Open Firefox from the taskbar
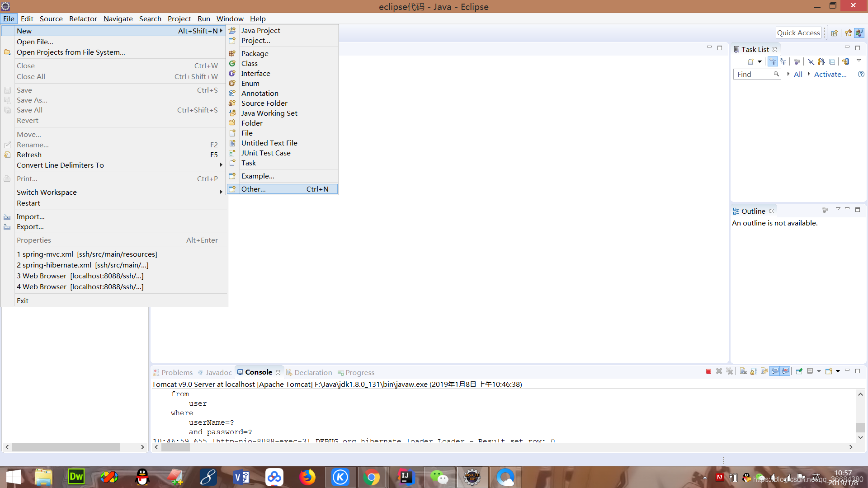 307,477
